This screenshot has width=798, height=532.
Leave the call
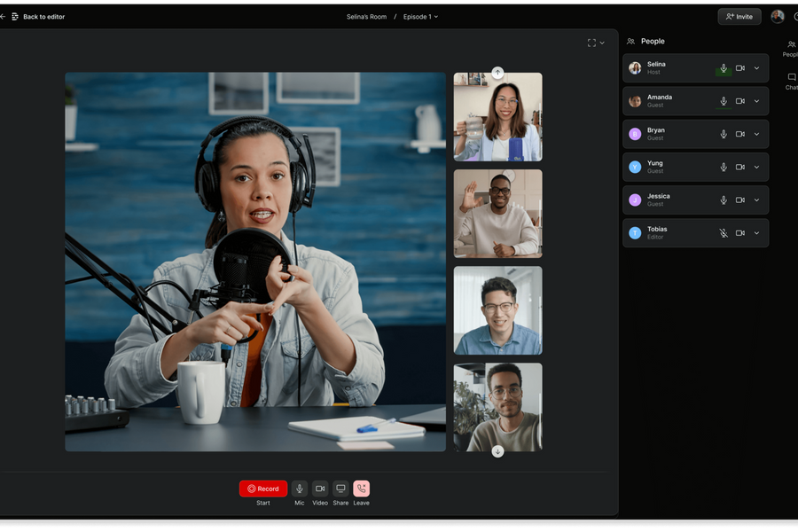(x=362, y=489)
